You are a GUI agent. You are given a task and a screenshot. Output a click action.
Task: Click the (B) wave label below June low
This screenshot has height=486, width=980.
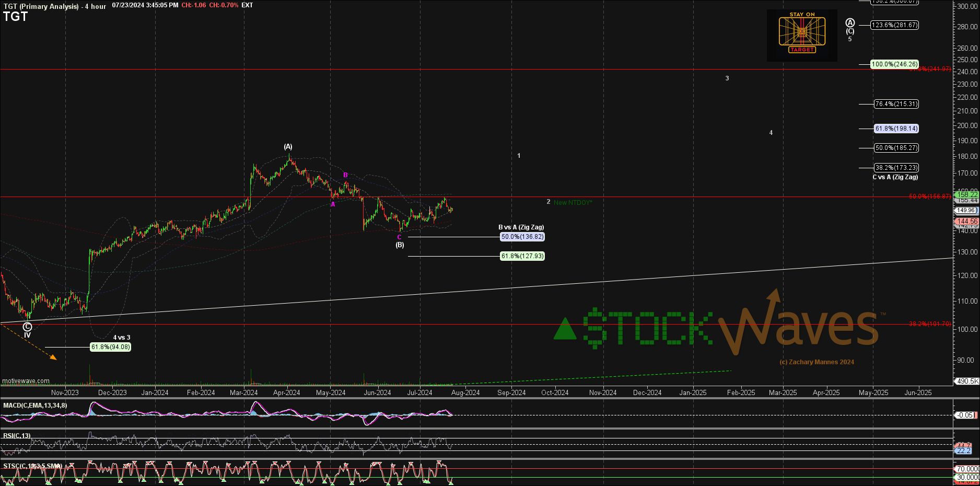400,245
